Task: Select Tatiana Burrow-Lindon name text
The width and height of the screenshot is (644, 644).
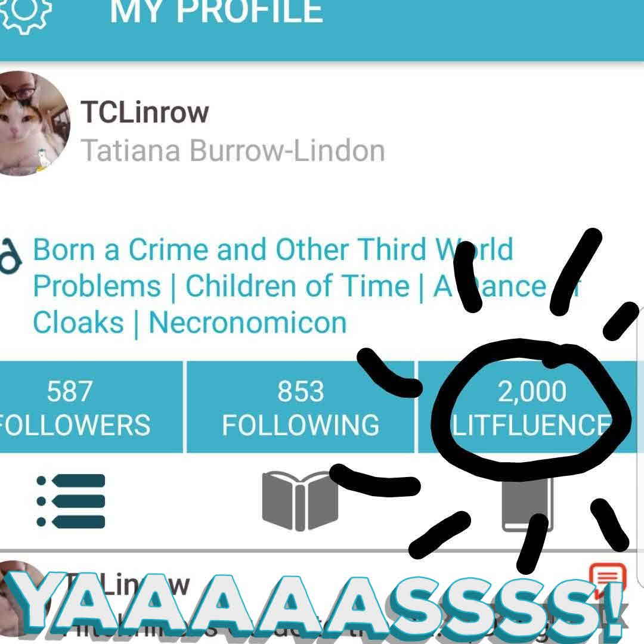Action: click(233, 150)
